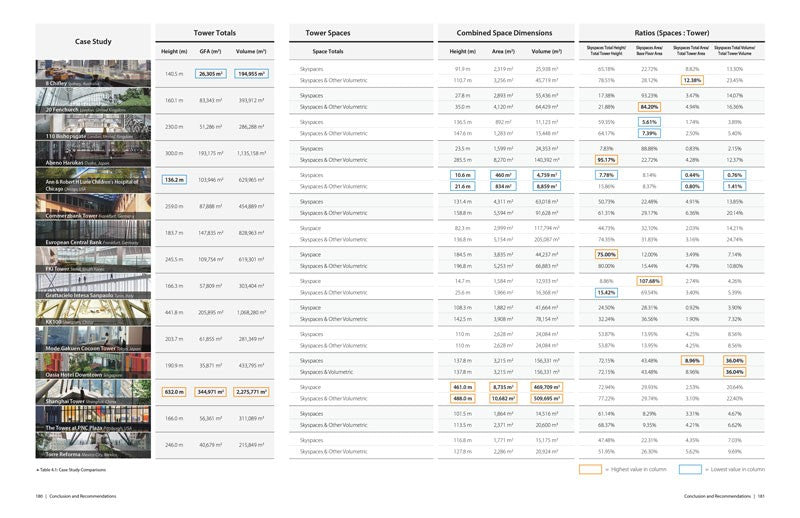Click the highlighted 136.2 m height cell
Viewport: 800px width, 518px height.
pyautogui.click(x=174, y=180)
